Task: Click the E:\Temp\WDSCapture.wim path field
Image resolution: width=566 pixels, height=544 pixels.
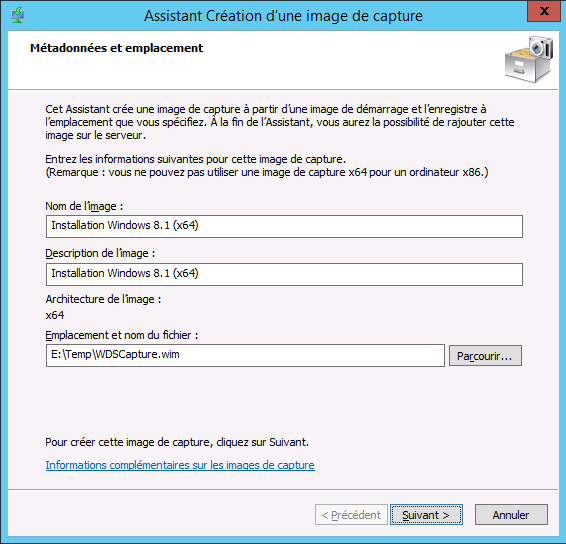Action: pyautogui.click(x=245, y=355)
